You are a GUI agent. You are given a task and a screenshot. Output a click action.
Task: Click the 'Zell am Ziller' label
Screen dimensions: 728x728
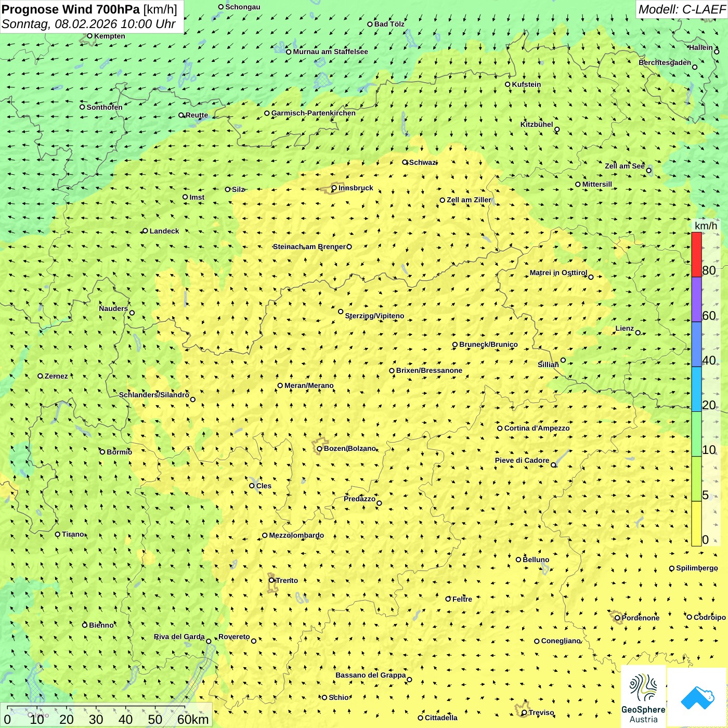(x=469, y=200)
